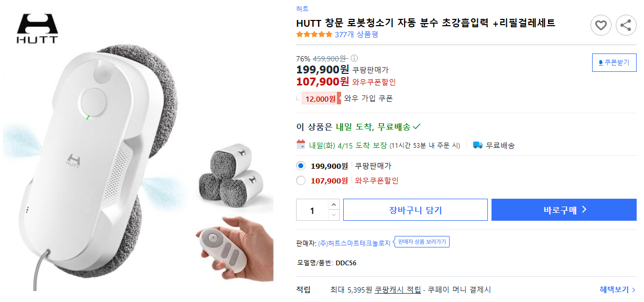Screen dimensions: 644x302
Task: Click the calendar icon beside delivery date
Action: [x=299, y=145]
